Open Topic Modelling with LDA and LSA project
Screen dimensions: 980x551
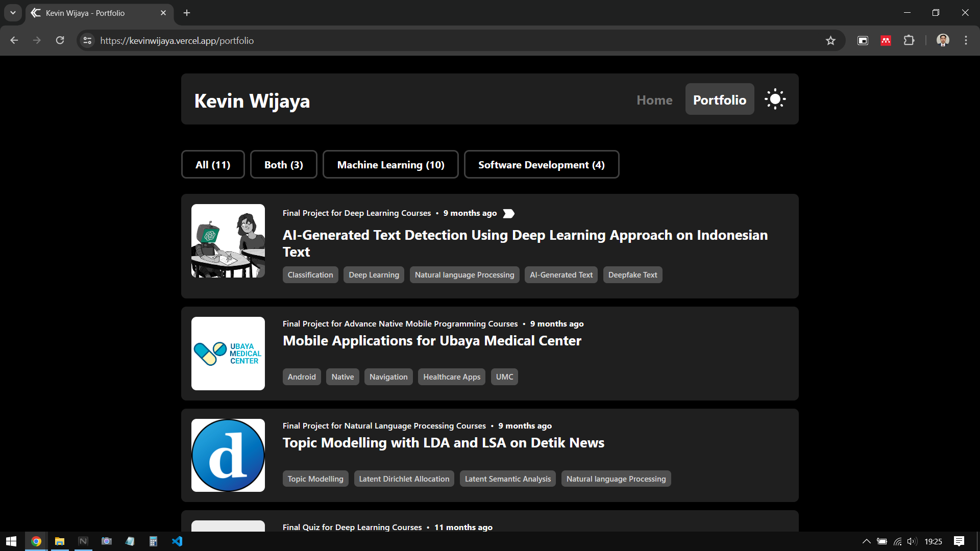pos(444,442)
